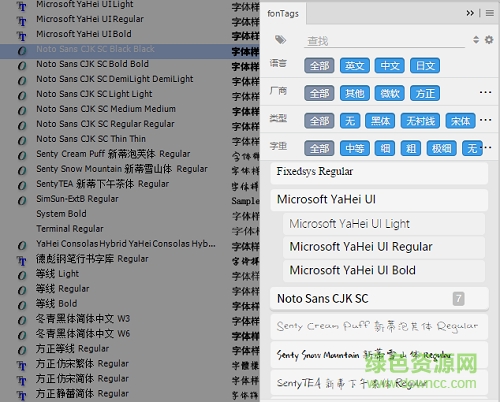Image resolution: width=500 pixels, height=402 pixels.
Task: Filter weight by 极细
Action: [x=441, y=148]
